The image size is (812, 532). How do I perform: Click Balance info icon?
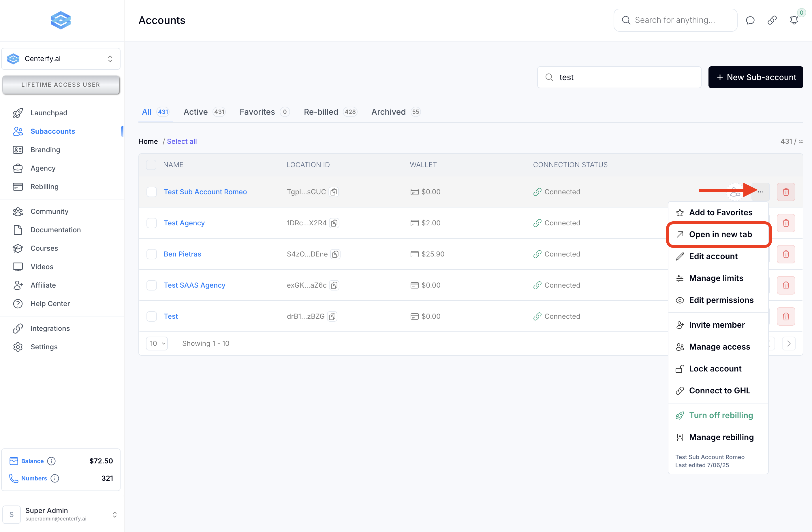[51, 461]
